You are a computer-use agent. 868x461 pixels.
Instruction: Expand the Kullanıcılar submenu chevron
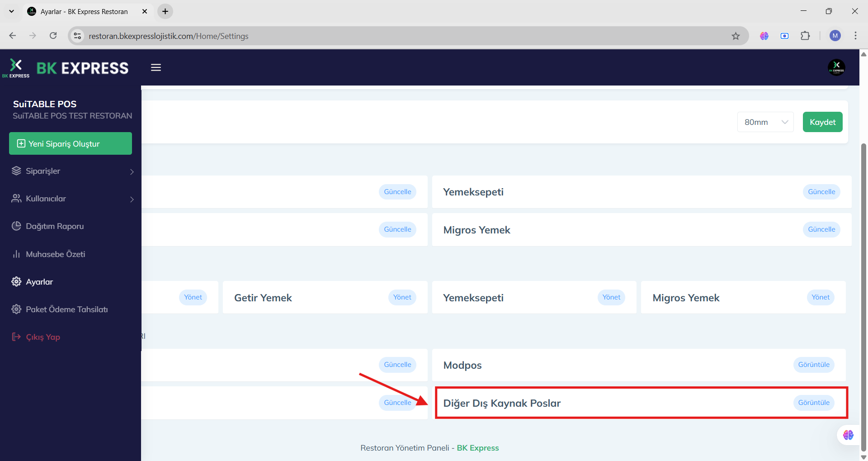tap(132, 199)
